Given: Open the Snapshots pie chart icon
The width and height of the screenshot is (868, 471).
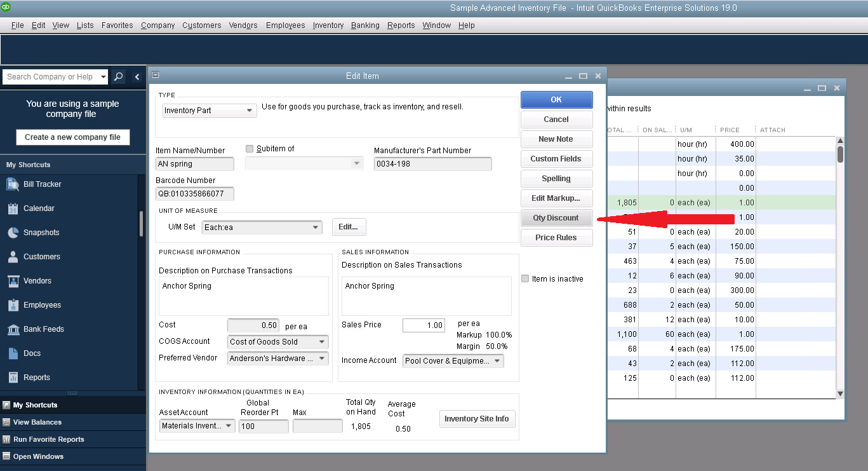Looking at the screenshot, I should [13, 233].
